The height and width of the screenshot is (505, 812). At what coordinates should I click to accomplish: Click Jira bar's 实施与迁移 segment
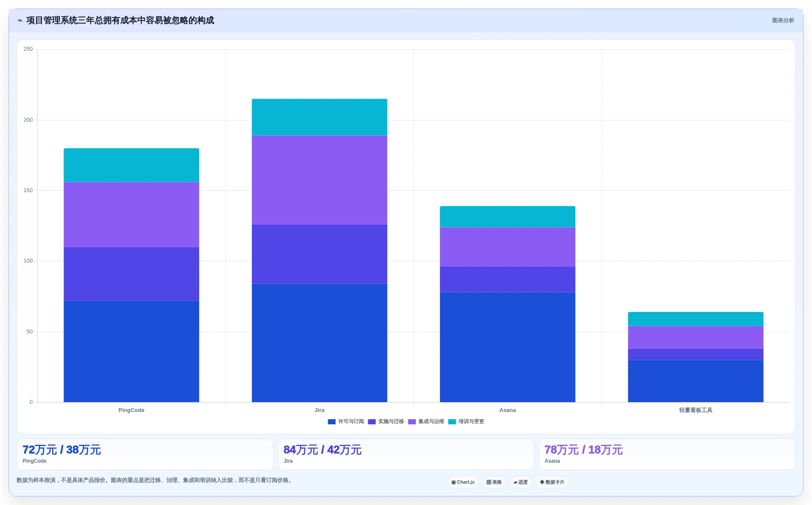tap(320, 254)
